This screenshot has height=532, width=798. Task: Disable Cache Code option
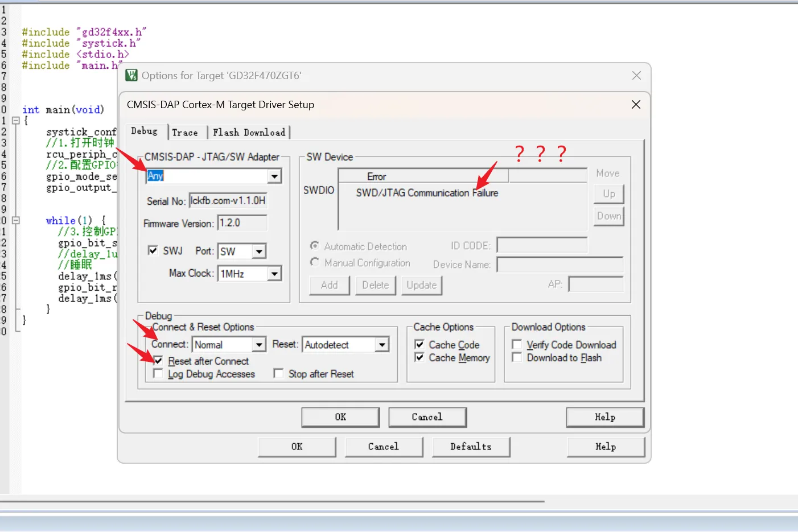point(419,345)
